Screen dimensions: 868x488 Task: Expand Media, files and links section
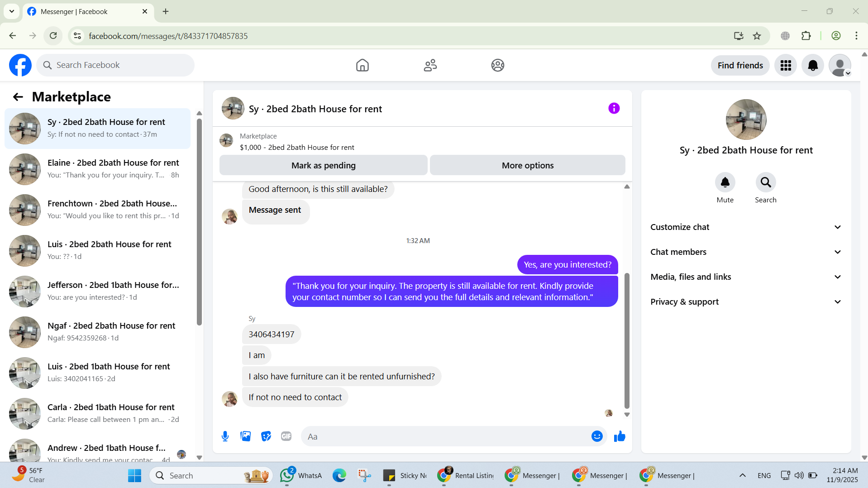pyautogui.click(x=746, y=277)
